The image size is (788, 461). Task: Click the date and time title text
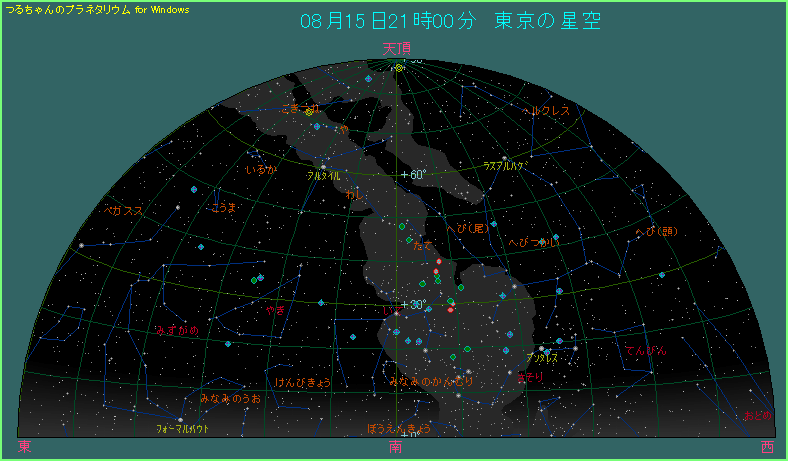450,21
